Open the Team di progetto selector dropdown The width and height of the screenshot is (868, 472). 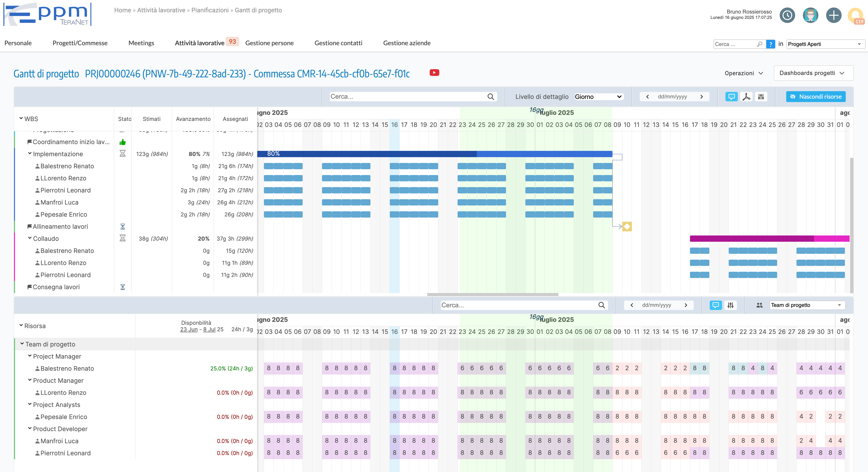[x=807, y=305]
